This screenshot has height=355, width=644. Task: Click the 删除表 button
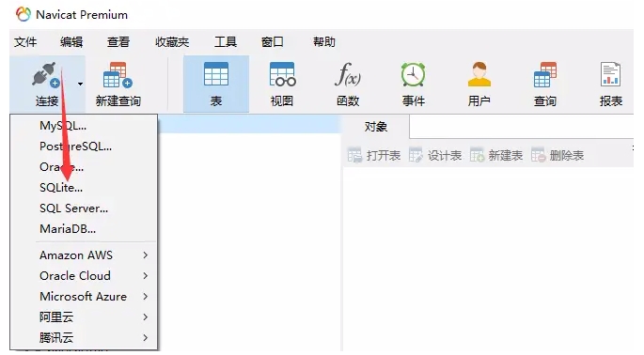pos(558,156)
